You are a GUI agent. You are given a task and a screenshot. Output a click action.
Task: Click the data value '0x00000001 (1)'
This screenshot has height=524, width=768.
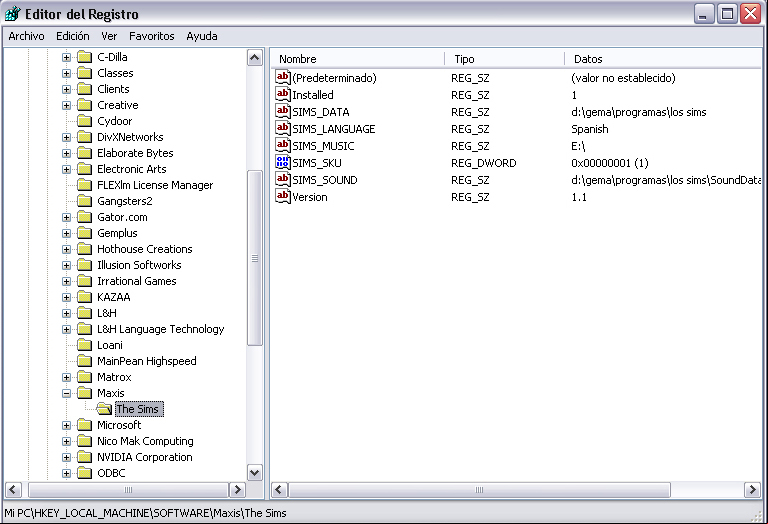coord(610,163)
